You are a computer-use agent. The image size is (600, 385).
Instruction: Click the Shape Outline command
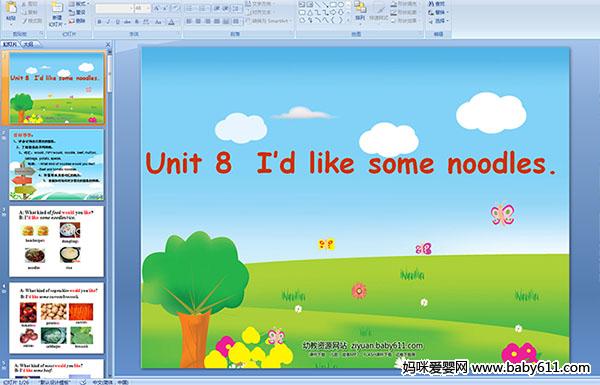(404, 12)
